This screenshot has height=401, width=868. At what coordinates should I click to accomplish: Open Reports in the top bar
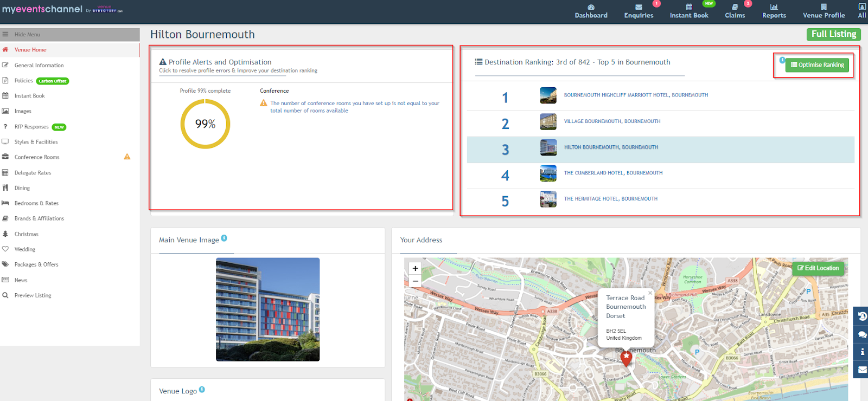pos(774,11)
